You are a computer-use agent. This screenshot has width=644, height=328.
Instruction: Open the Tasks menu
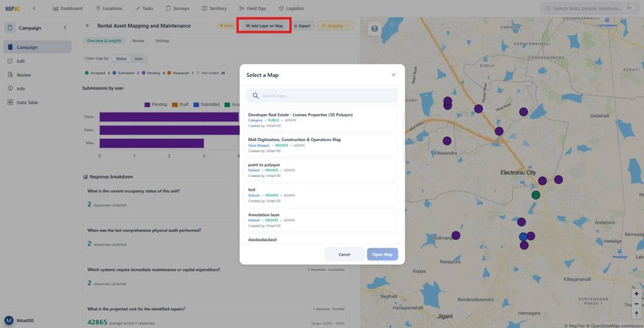[144, 8]
